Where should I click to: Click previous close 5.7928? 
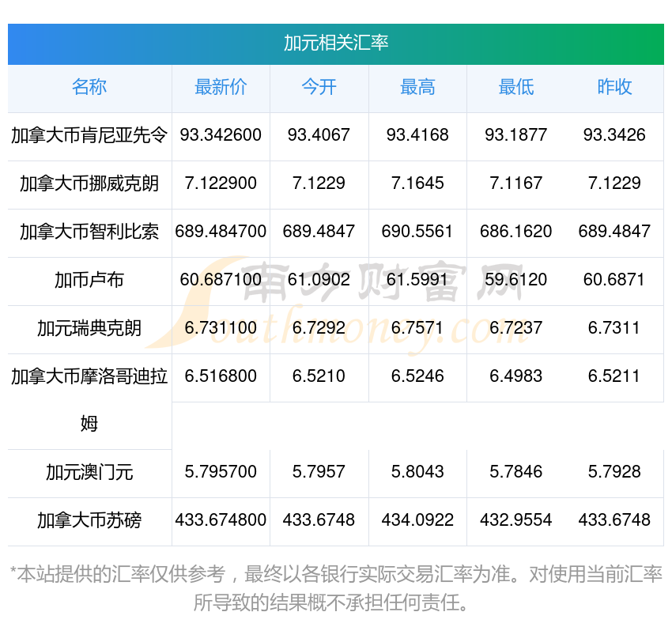click(x=614, y=472)
